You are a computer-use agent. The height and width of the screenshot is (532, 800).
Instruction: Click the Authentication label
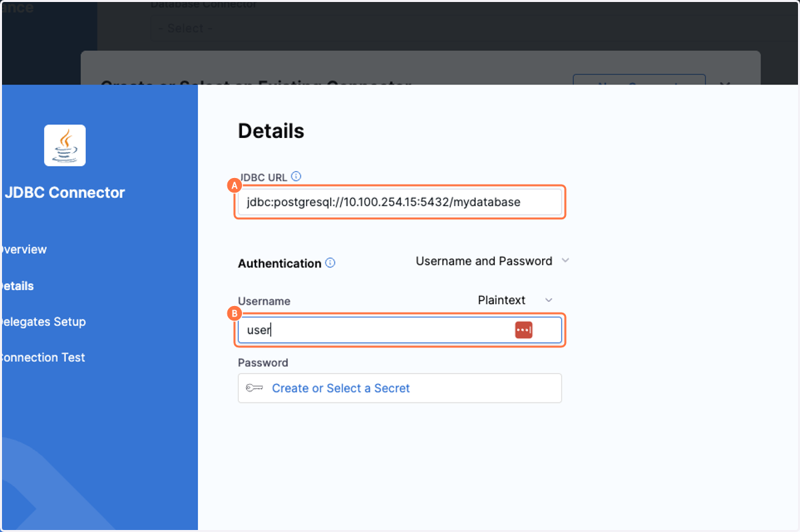pos(279,263)
